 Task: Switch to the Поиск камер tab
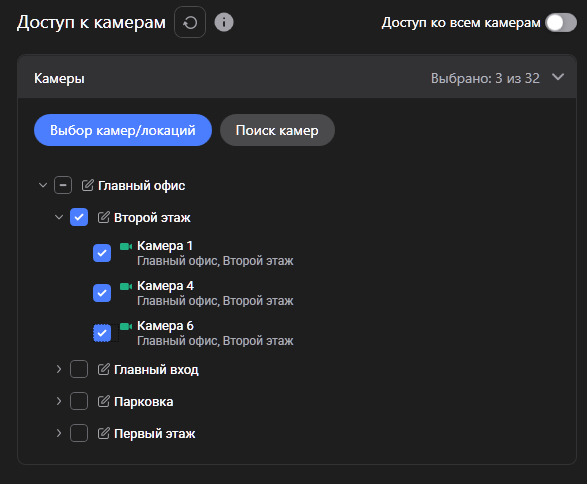(277, 130)
